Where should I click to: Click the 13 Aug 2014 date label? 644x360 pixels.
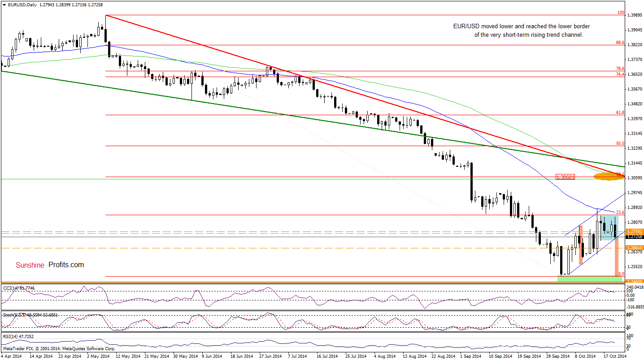coord(415,356)
